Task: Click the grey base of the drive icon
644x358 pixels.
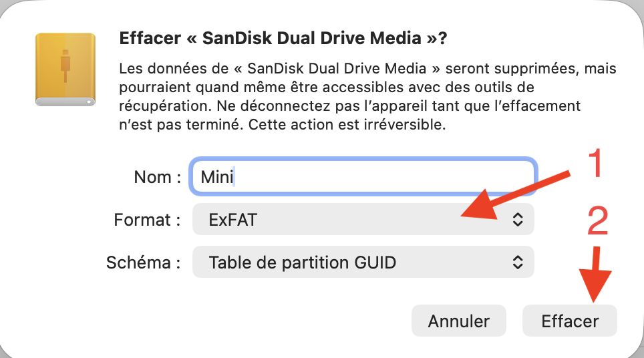Action: (65, 102)
